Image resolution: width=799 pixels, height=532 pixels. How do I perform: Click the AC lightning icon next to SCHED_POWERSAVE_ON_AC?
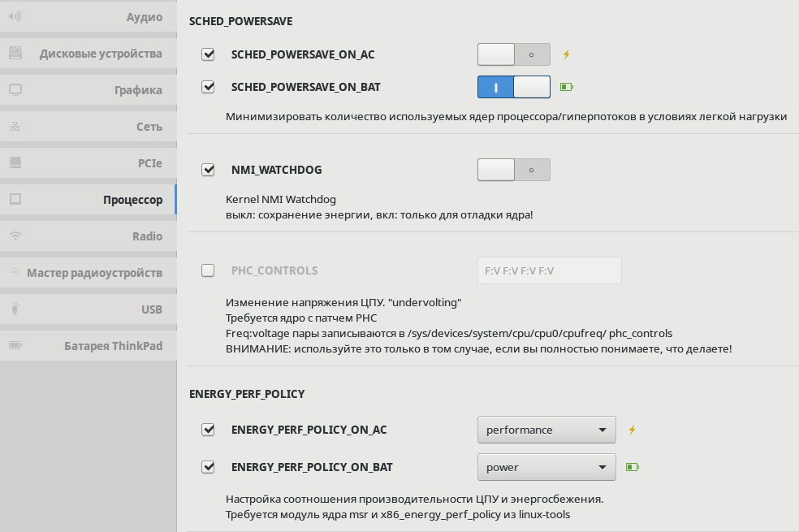(566, 54)
